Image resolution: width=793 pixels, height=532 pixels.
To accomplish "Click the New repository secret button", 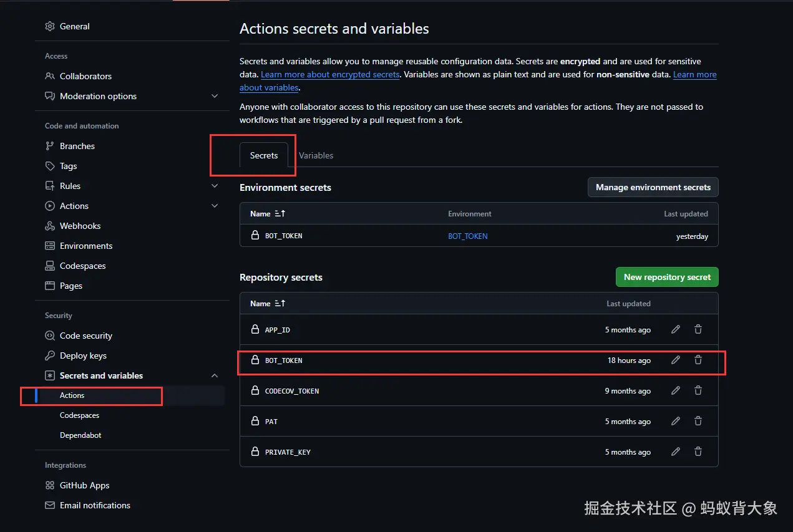I will (x=667, y=277).
